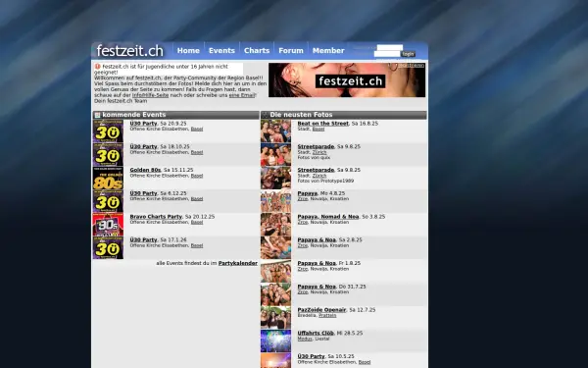Open Papaya, Nomad & Noa photos
Viewport: 588px width, 368px height.
tap(328, 217)
